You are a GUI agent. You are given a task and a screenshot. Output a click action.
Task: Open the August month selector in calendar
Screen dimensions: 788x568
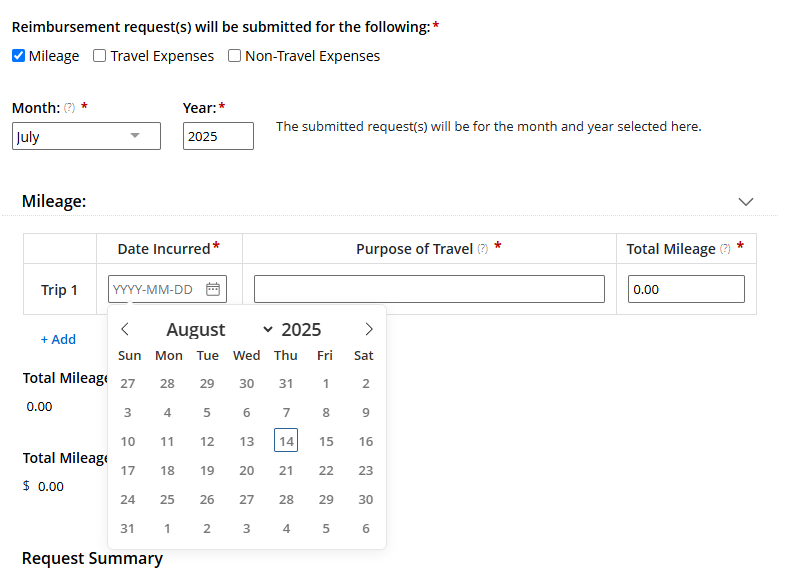click(x=219, y=330)
